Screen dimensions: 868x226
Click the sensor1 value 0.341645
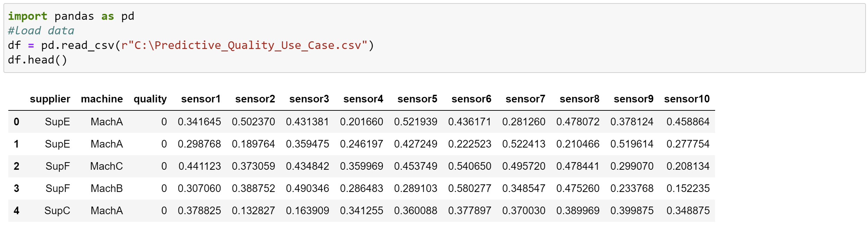[199, 122]
